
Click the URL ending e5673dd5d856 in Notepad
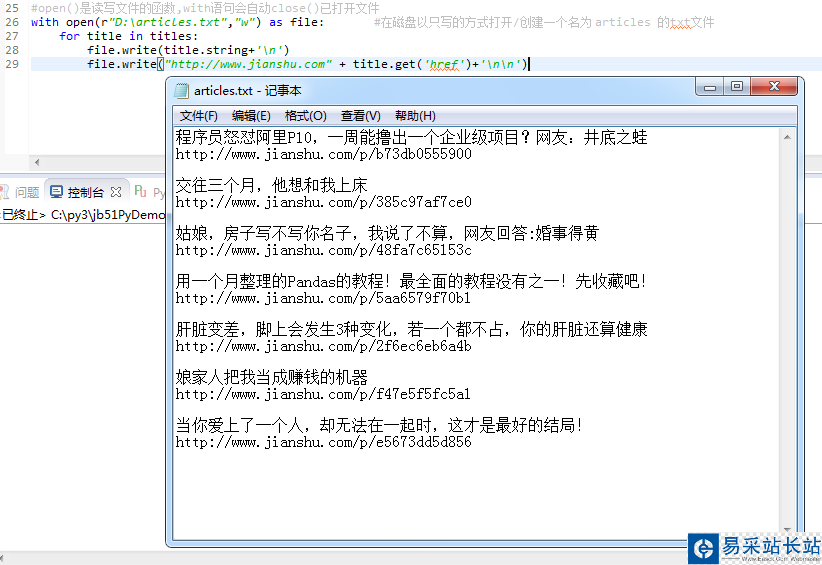pos(323,442)
